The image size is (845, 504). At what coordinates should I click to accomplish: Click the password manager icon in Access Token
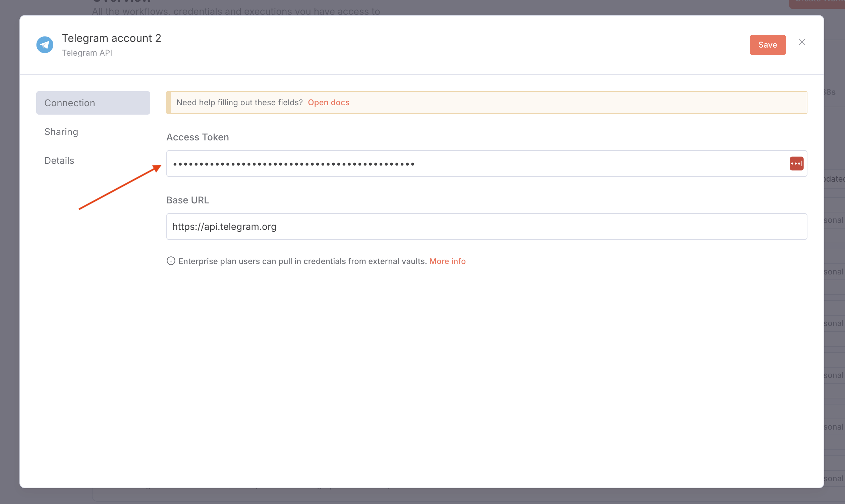[796, 163]
